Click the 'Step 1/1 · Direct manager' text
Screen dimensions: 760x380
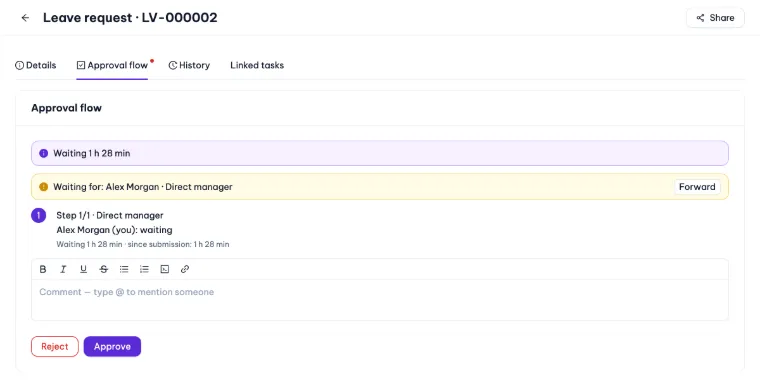coord(110,215)
